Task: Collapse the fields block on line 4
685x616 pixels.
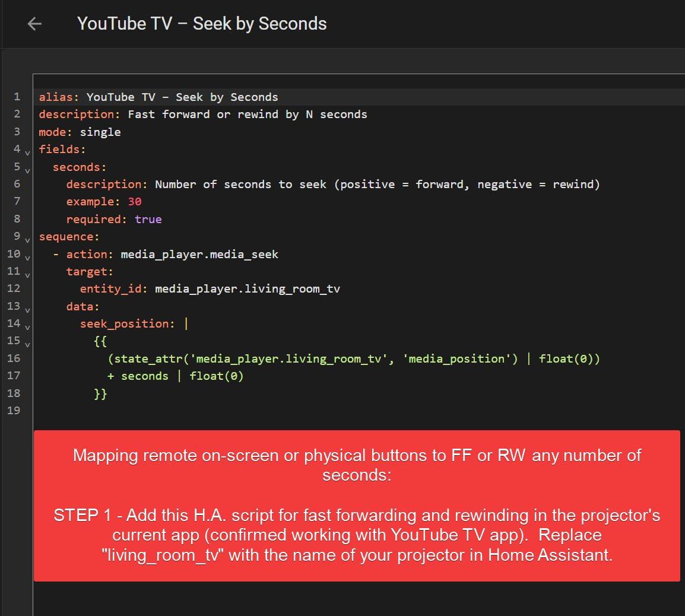Action: coord(27,153)
